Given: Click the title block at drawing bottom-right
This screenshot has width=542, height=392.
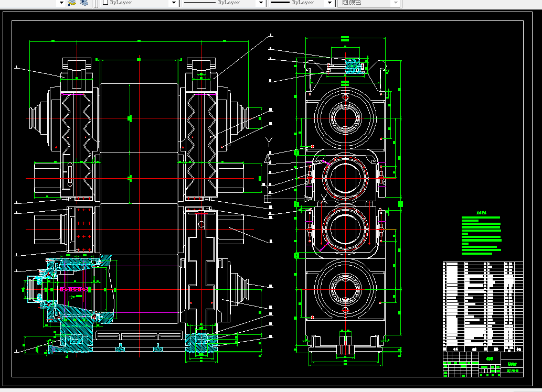Looking at the screenshot, I should pos(483,364).
